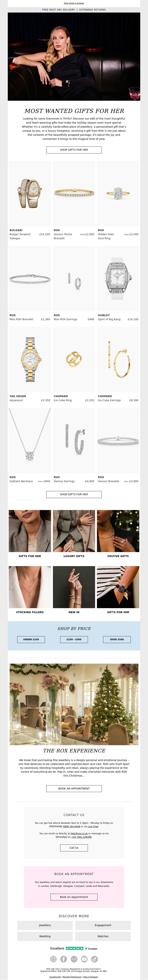Image resolution: width=148 pixels, height=980 pixels.
Task: Click the round ROX logo icon
Action: pos(74,959)
